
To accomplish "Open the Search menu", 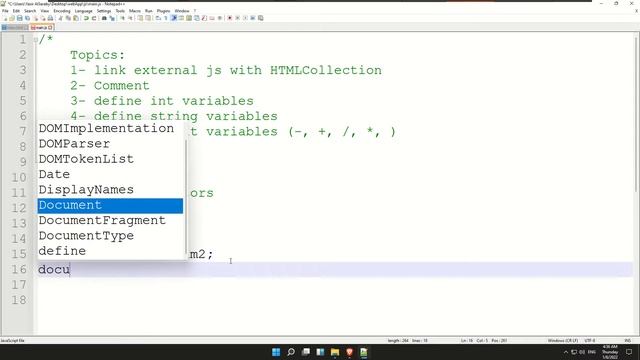I will [x=30, y=11].
